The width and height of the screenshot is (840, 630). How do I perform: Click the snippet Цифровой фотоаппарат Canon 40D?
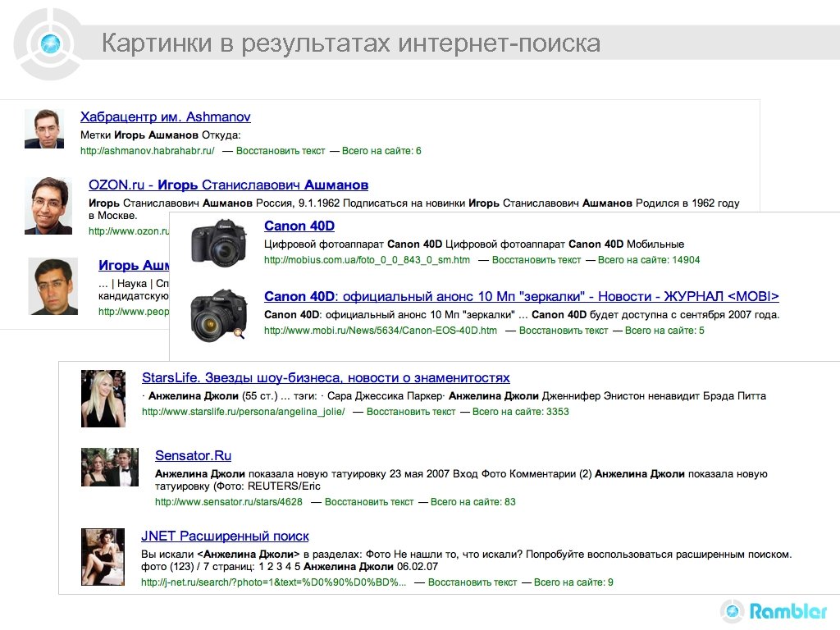[x=474, y=244]
